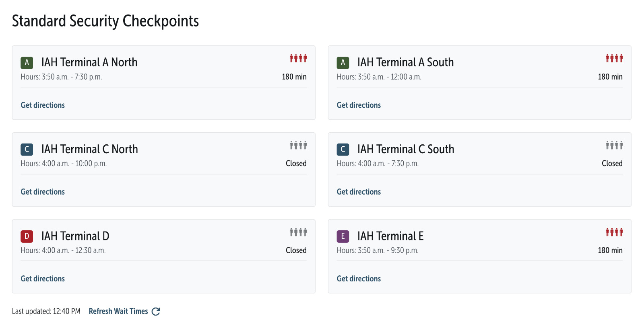Screen dimensions: 644x326
Task: Click the purple E badge for Terminal E
Action: (x=343, y=236)
